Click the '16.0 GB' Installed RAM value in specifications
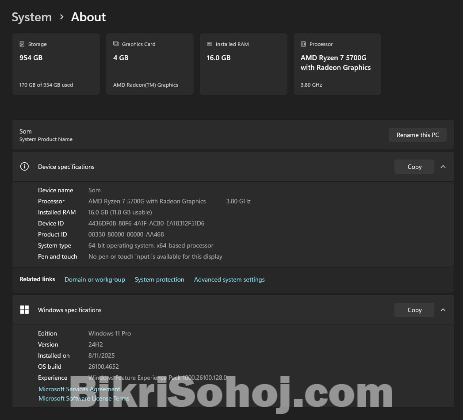This screenshot has height=420, width=463. click(120, 212)
